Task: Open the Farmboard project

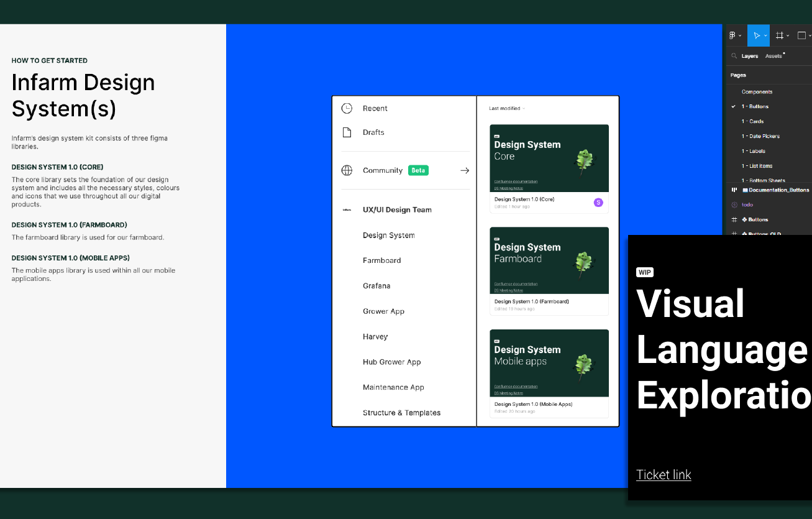Action: coord(382,260)
